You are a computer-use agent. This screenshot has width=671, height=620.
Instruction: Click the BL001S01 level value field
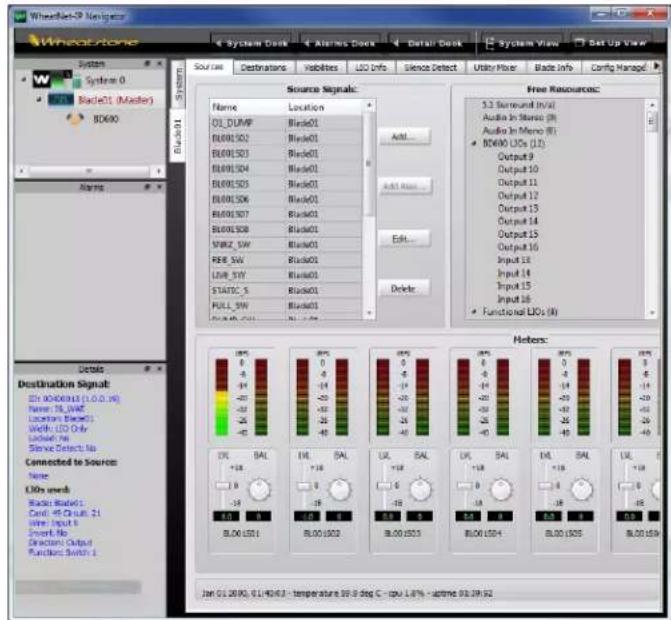[x=226, y=516]
